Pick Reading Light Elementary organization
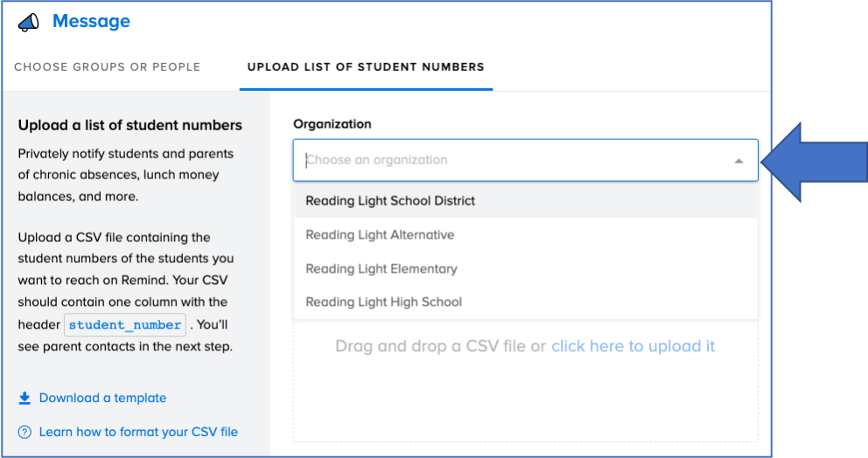Image resolution: width=868 pixels, height=458 pixels. [x=525, y=269]
